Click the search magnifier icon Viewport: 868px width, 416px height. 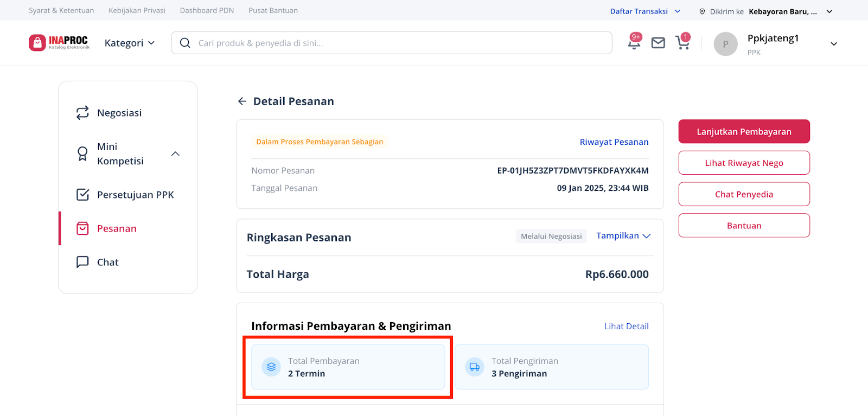(x=185, y=43)
